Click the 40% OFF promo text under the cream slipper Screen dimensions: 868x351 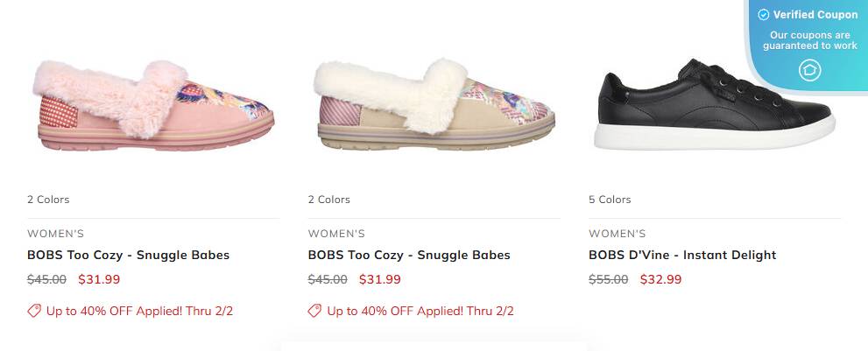[x=420, y=311]
